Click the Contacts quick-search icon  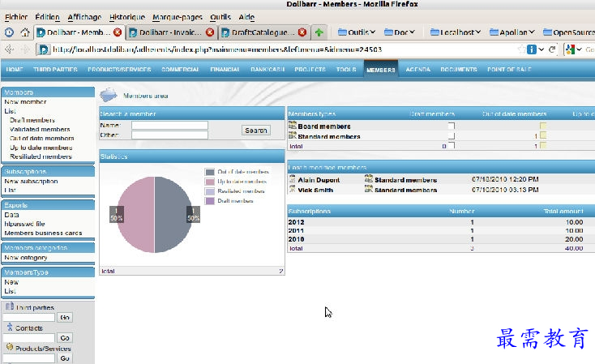coord(10,327)
